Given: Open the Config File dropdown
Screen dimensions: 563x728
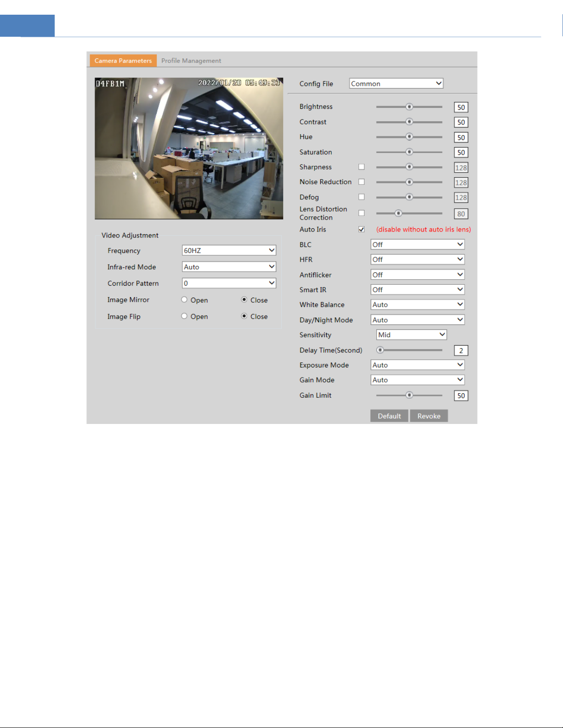Looking at the screenshot, I should [396, 84].
